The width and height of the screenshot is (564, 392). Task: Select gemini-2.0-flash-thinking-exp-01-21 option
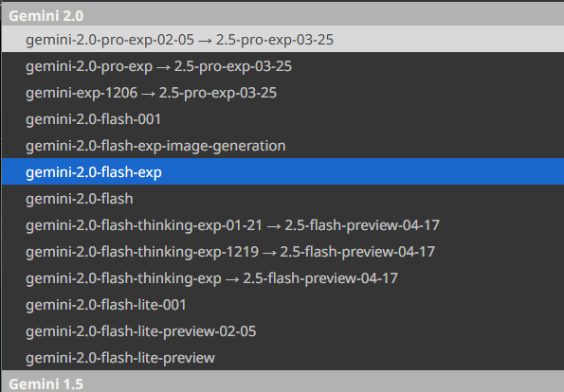pyautogui.click(x=282, y=225)
